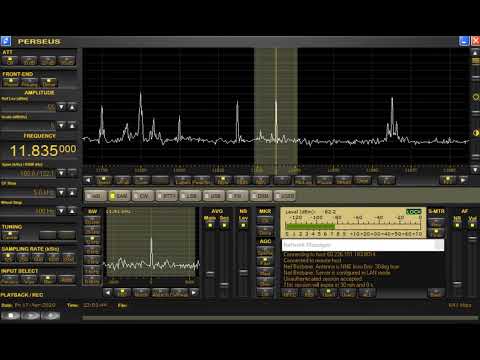Click the yellow circle icon on right edge

pos(476,97)
